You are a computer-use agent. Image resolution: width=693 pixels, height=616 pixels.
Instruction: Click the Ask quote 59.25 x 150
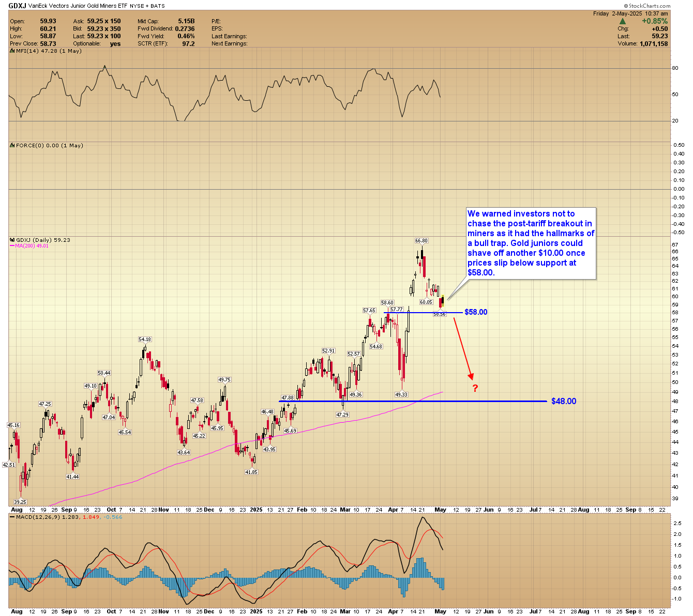pyautogui.click(x=104, y=21)
